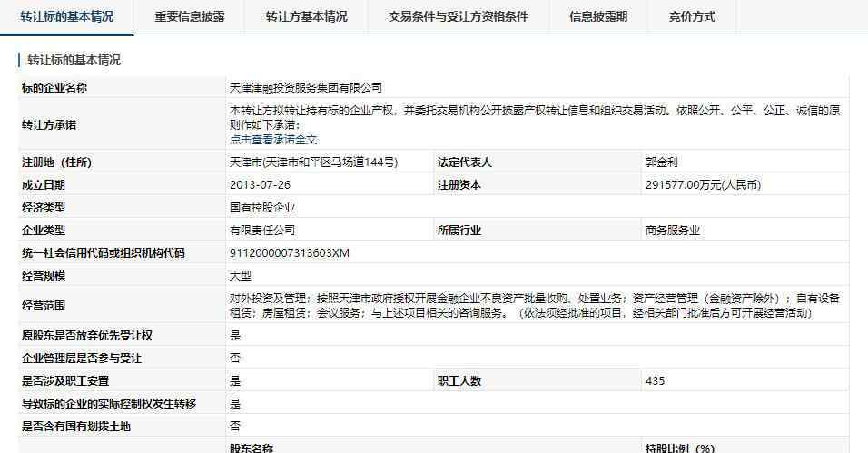Click the 成立日期 label
868x453 pixels.
pos(44,185)
